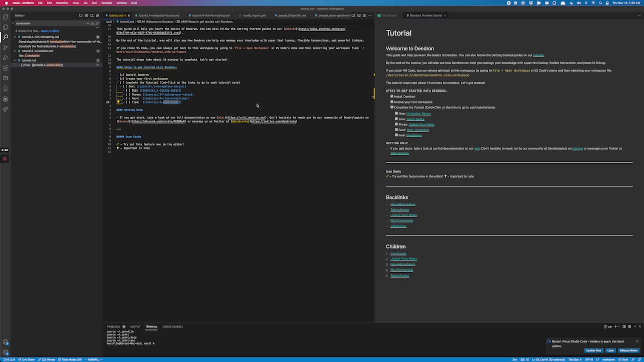Switch to the Output panel tab

coord(135,327)
